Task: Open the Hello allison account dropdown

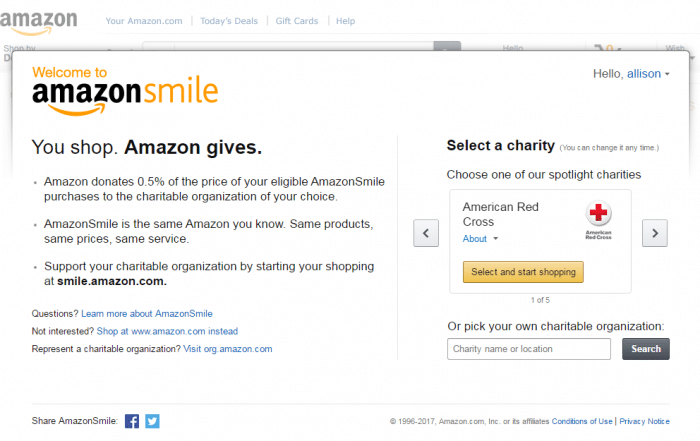Action: [631, 74]
